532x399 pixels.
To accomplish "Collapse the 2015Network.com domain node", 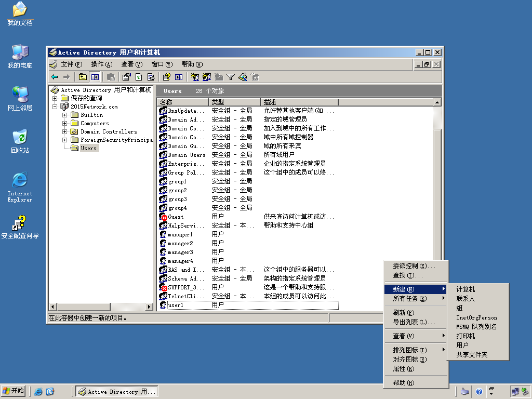I will pos(55,107).
